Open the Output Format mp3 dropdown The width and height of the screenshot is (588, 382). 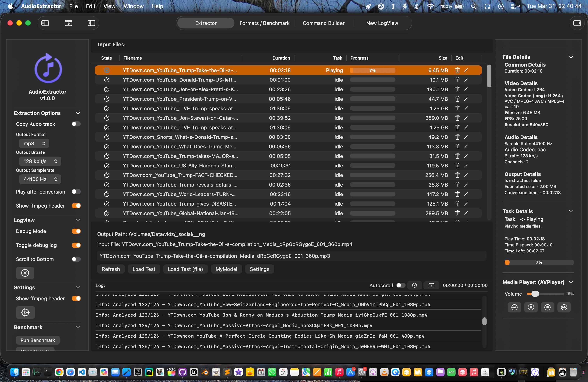[34, 143]
